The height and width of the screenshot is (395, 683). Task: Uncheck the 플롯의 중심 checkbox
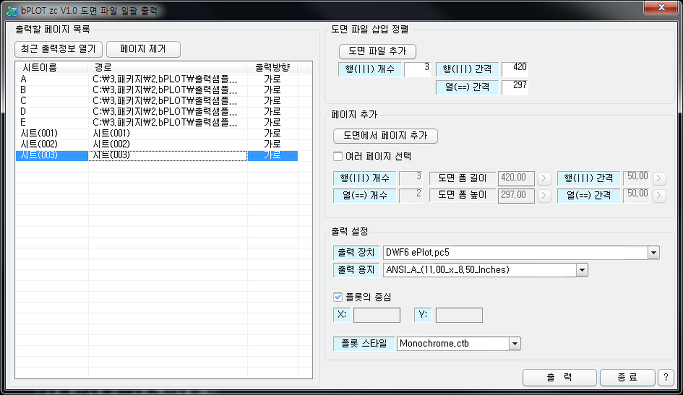click(x=338, y=297)
